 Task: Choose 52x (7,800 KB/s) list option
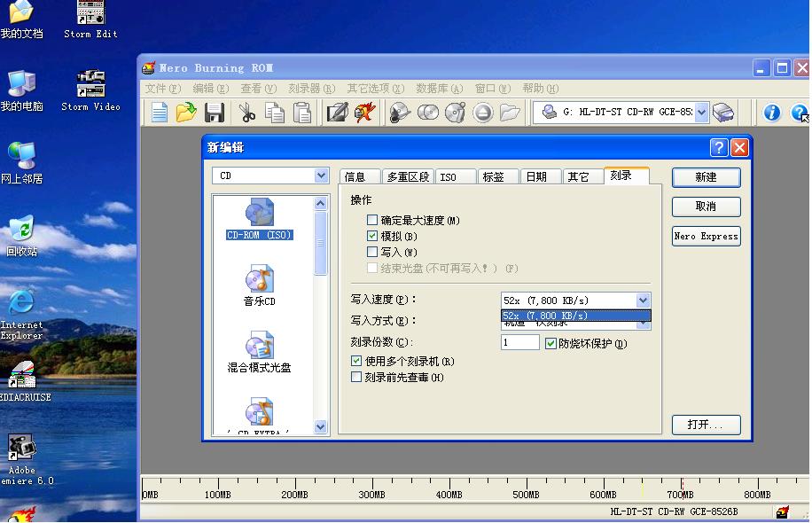point(575,316)
